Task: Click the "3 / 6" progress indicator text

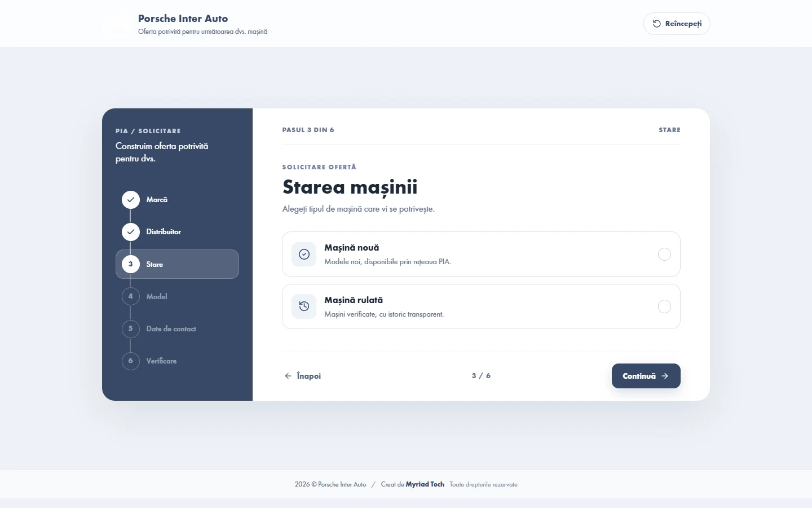Action: pyautogui.click(x=481, y=376)
